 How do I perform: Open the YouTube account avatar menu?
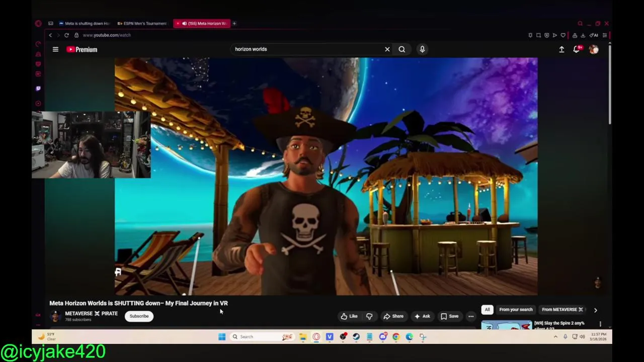pos(594,49)
